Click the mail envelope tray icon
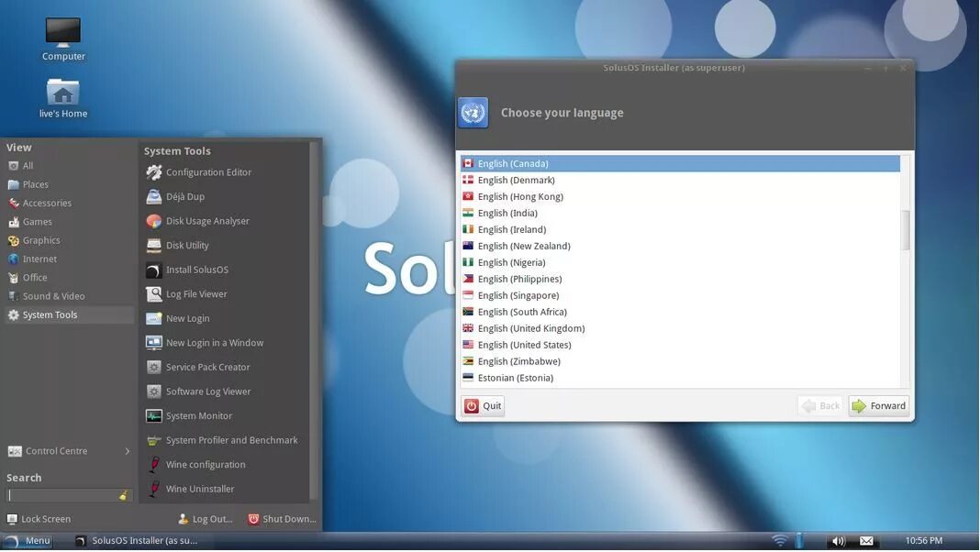Screen dimensions: 980x552 (x=866, y=541)
